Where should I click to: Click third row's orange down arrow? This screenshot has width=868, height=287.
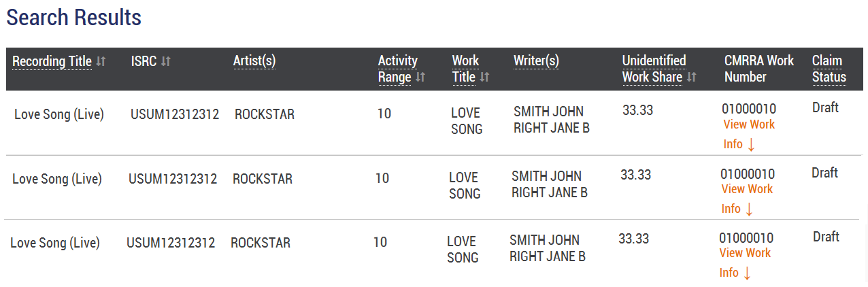click(747, 273)
